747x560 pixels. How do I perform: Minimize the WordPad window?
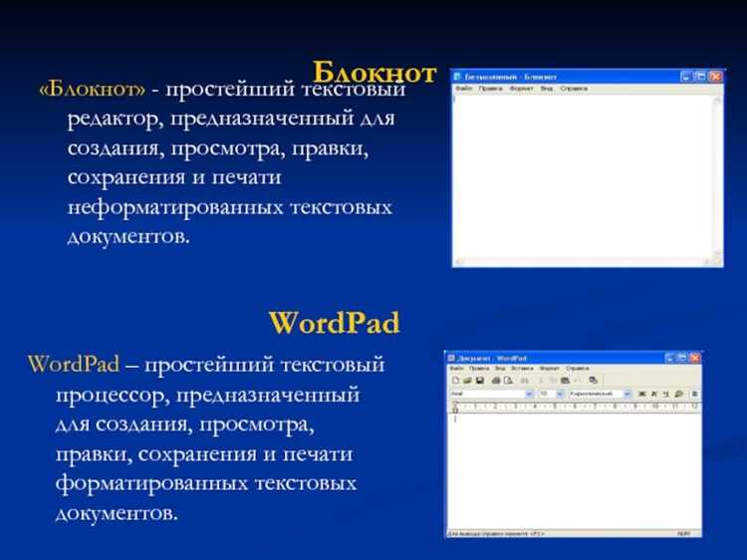tap(670, 358)
